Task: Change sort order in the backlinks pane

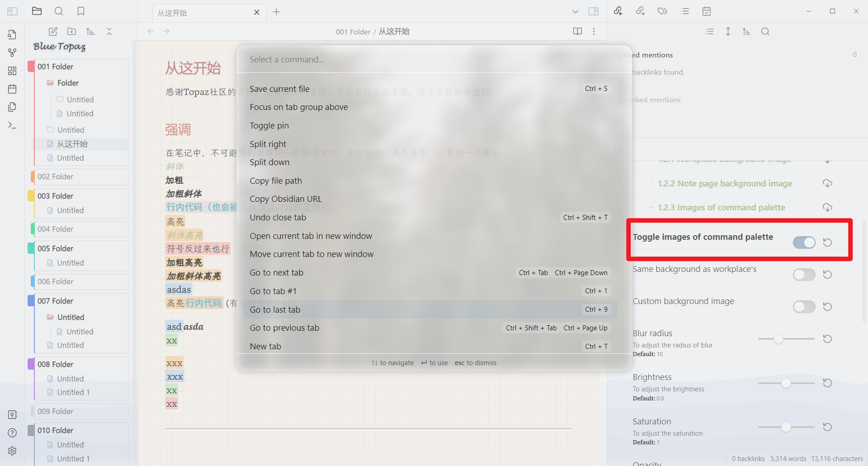Action: (x=746, y=32)
